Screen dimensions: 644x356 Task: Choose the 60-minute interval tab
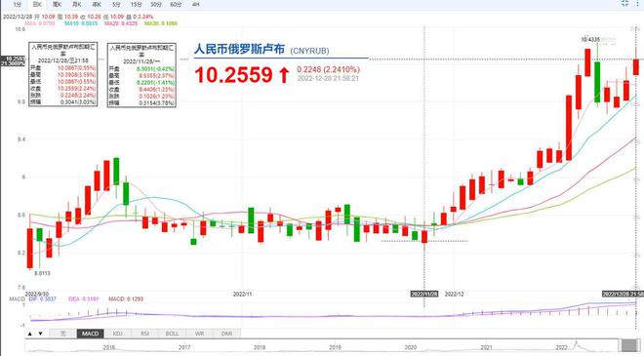(176, 5)
